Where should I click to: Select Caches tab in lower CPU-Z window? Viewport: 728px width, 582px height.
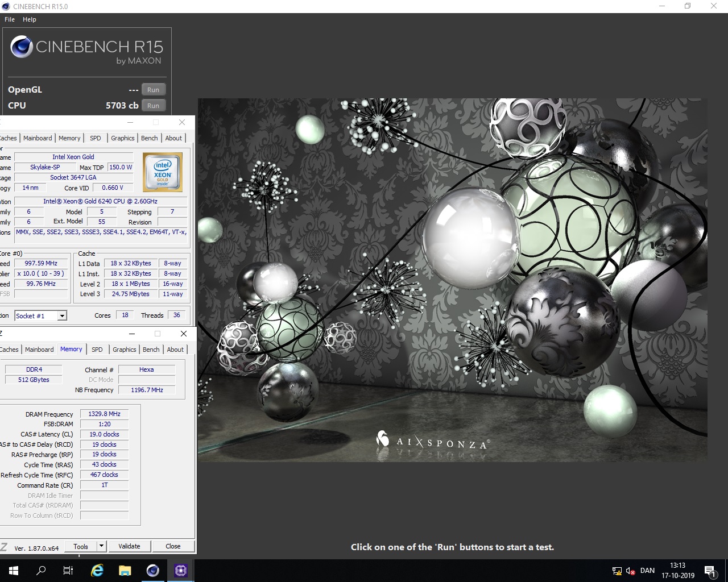point(9,350)
